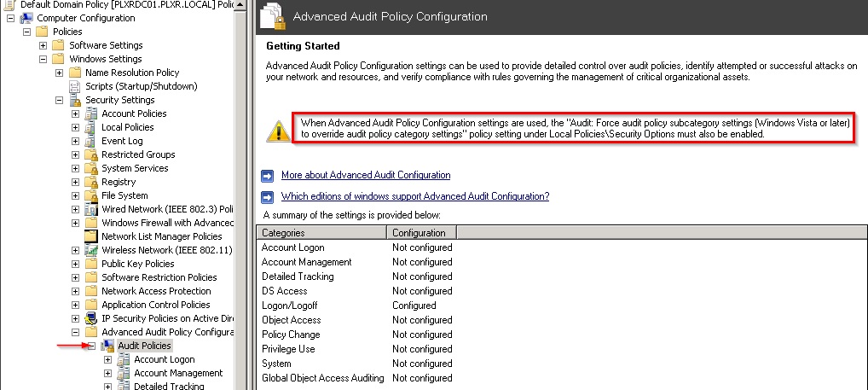Click the Registry folder icon

(x=90, y=183)
